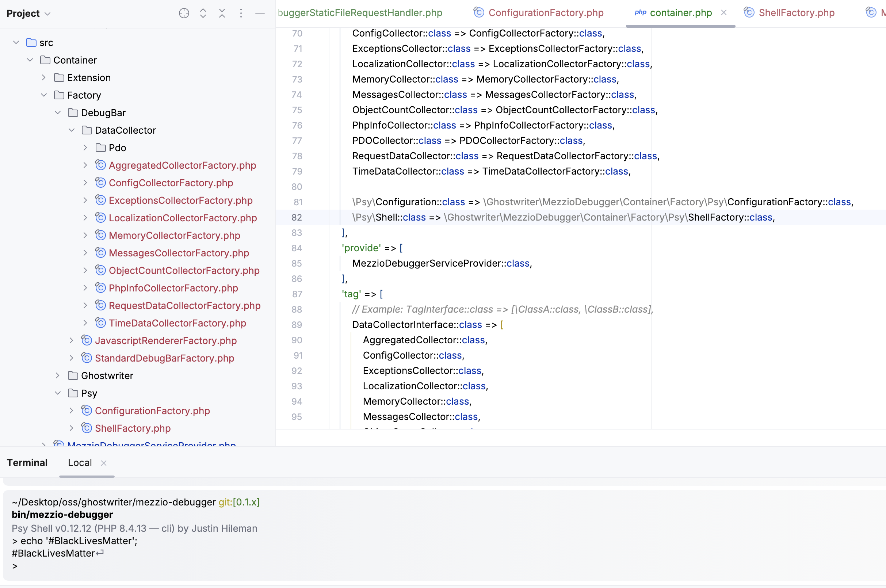Select StandardDebugBarFactory.php in the project tree

[x=164, y=358]
